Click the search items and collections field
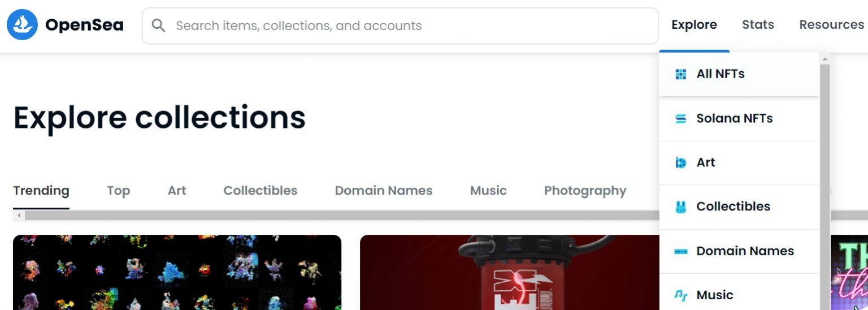Viewport: 868px width, 310px height. (x=396, y=25)
